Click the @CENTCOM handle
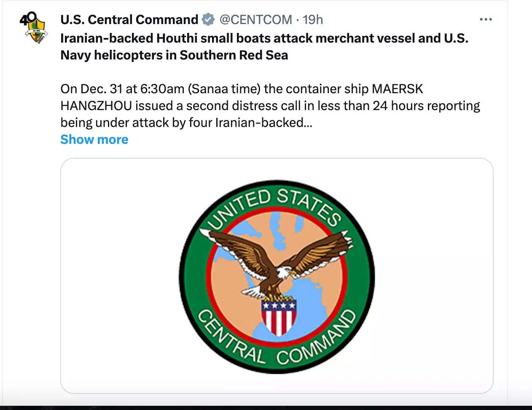 pos(255,20)
